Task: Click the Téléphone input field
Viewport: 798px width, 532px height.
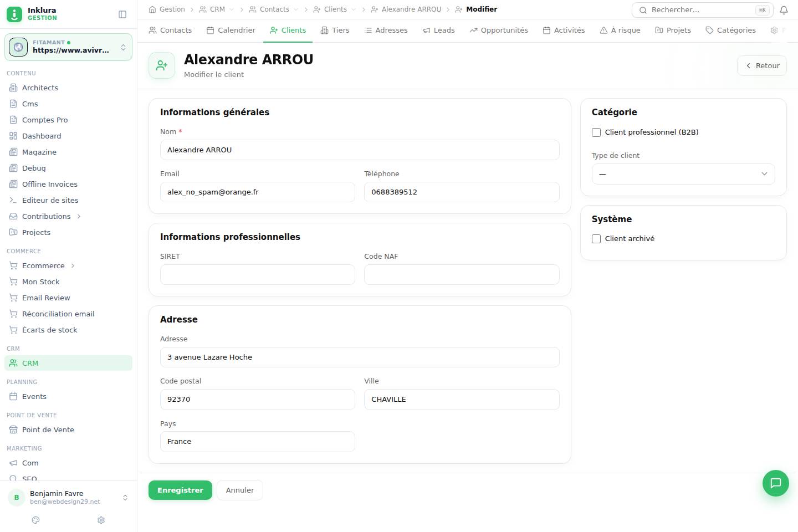Action: click(462, 192)
